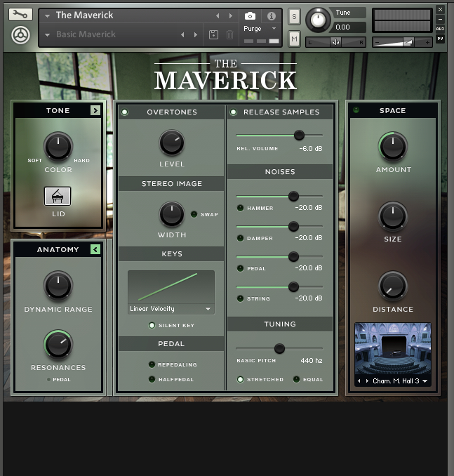Toggle the SPACE power switch
The height and width of the screenshot is (476, 454).
pyautogui.click(x=356, y=110)
